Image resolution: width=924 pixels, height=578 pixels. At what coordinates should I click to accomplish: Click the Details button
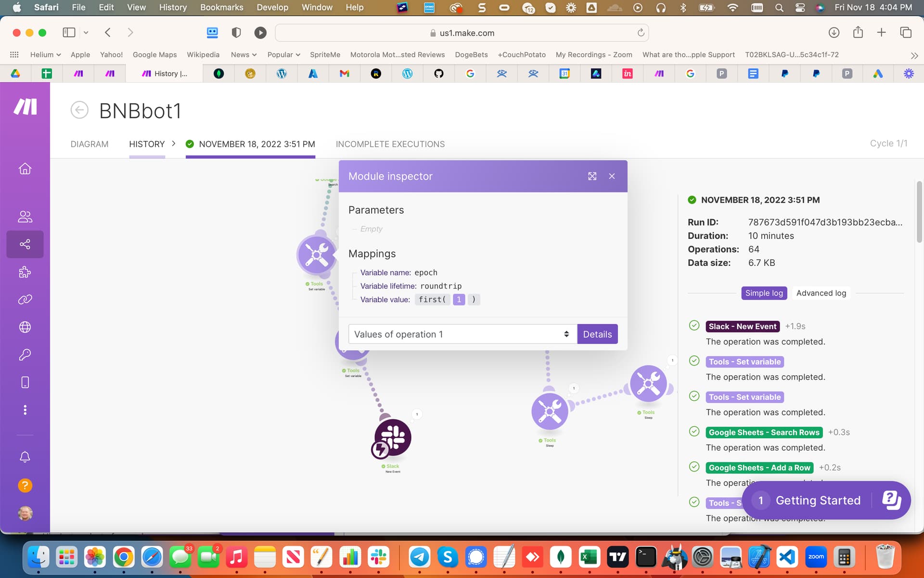tap(597, 334)
